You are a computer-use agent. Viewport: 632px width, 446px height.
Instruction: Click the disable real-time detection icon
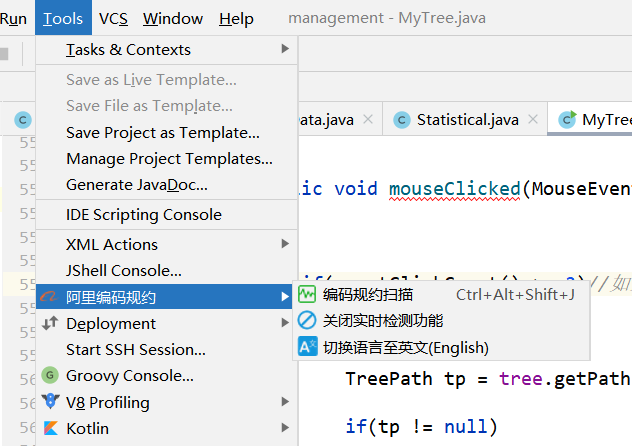[307, 321]
